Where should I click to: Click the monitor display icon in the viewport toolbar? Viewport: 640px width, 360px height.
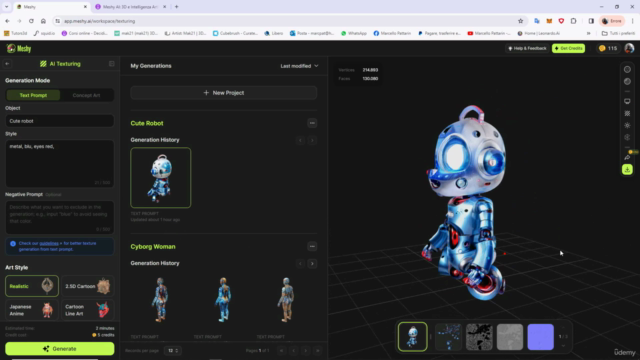tap(627, 101)
